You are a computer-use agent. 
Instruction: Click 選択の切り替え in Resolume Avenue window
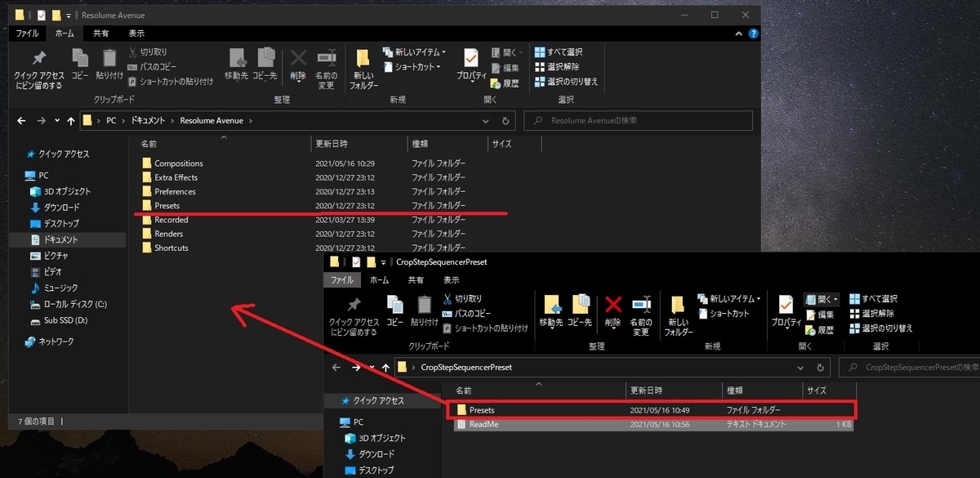tap(566, 82)
